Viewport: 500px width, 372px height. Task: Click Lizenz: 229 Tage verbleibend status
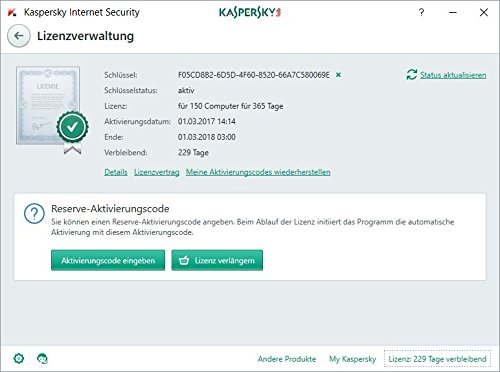click(437, 359)
